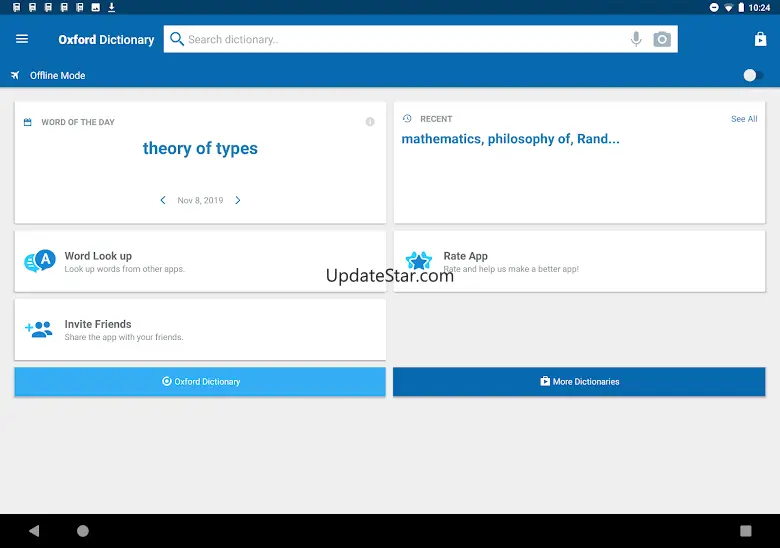780x548 pixels.
Task: Click the Invite Friends people icon
Action: (39, 329)
